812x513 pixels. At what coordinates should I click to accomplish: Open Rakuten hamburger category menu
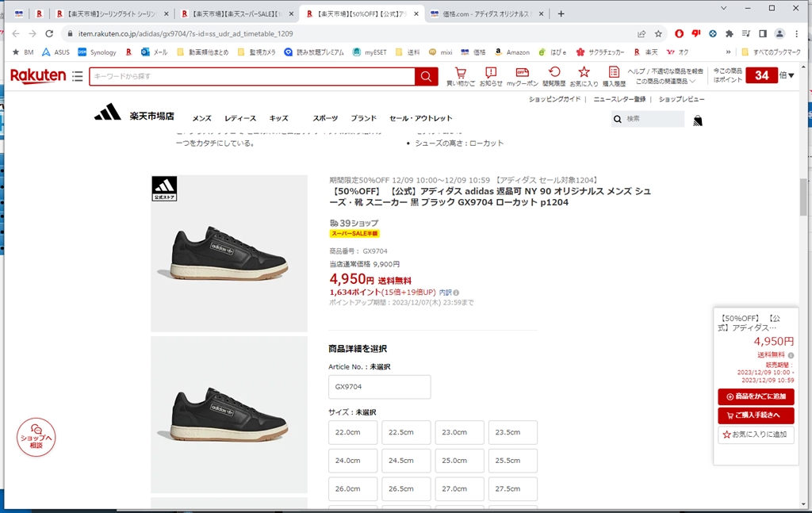(77, 77)
